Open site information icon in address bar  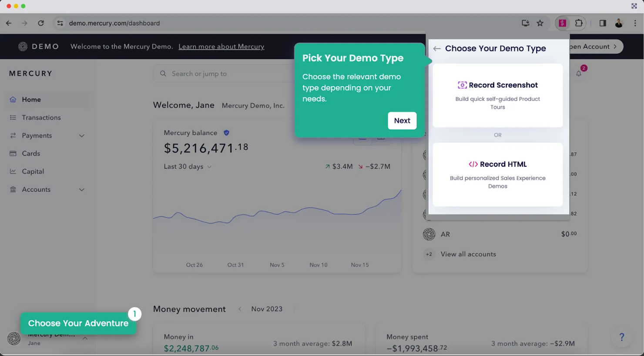click(60, 23)
